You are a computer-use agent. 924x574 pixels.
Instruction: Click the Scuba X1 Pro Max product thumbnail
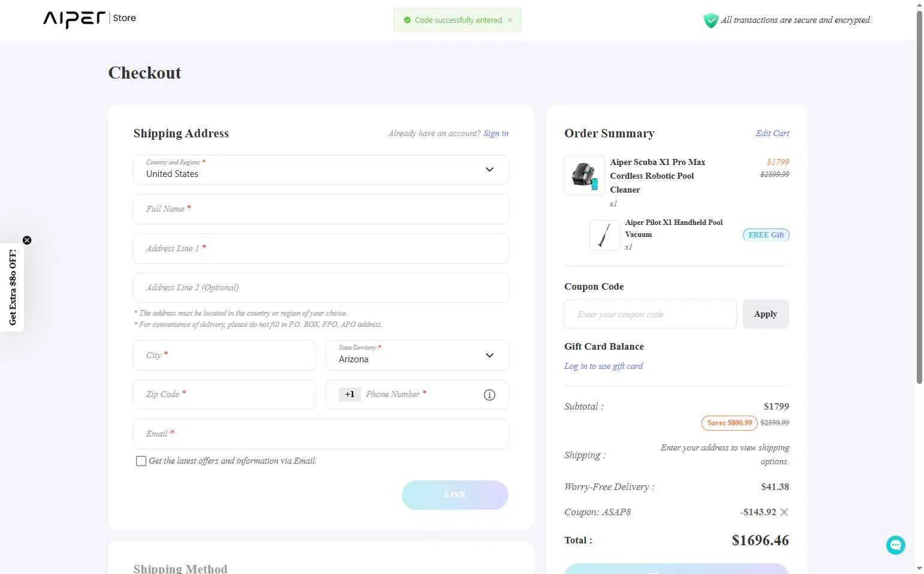(585, 175)
